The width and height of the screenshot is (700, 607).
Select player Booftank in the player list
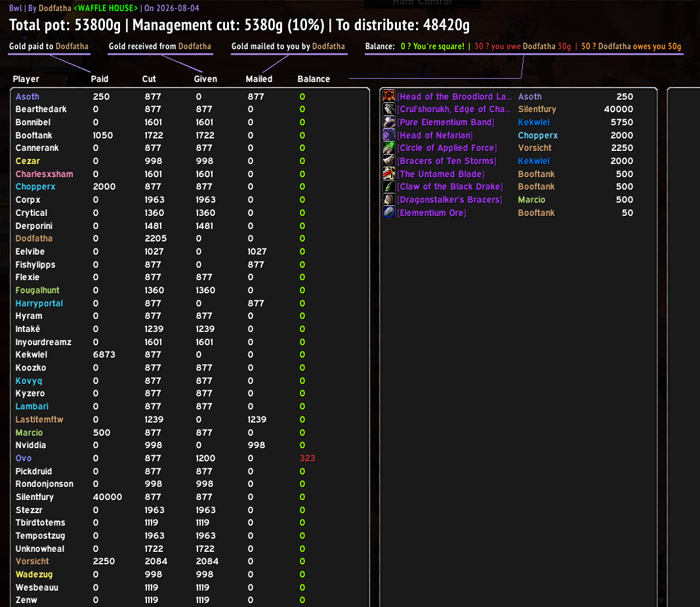tap(34, 135)
